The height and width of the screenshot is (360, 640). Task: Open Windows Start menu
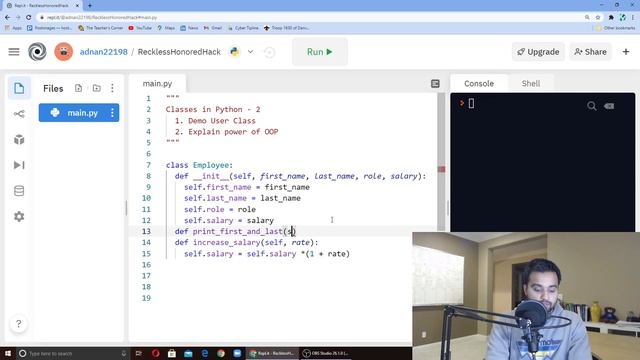(x=8, y=353)
